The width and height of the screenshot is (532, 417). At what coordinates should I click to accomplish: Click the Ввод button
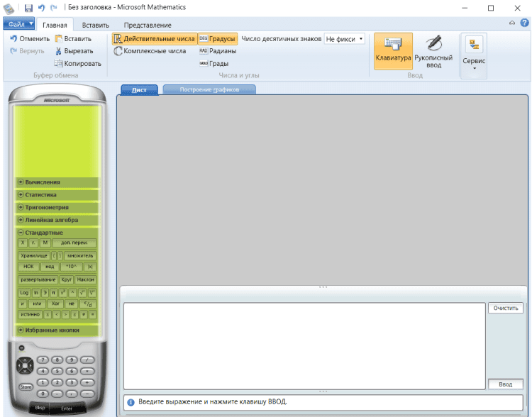click(506, 384)
